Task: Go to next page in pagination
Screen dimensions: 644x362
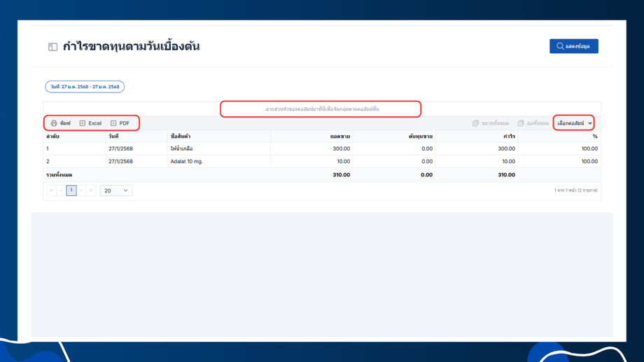Action: pos(81,190)
